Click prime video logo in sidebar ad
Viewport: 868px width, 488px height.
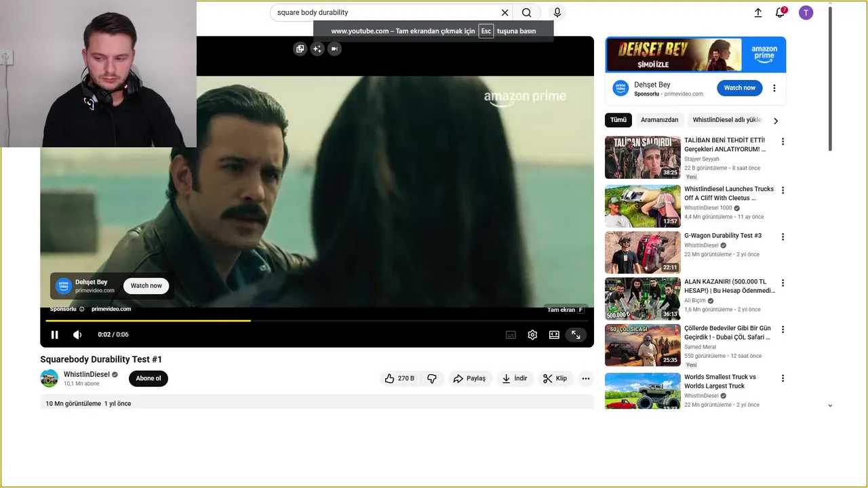point(620,88)
